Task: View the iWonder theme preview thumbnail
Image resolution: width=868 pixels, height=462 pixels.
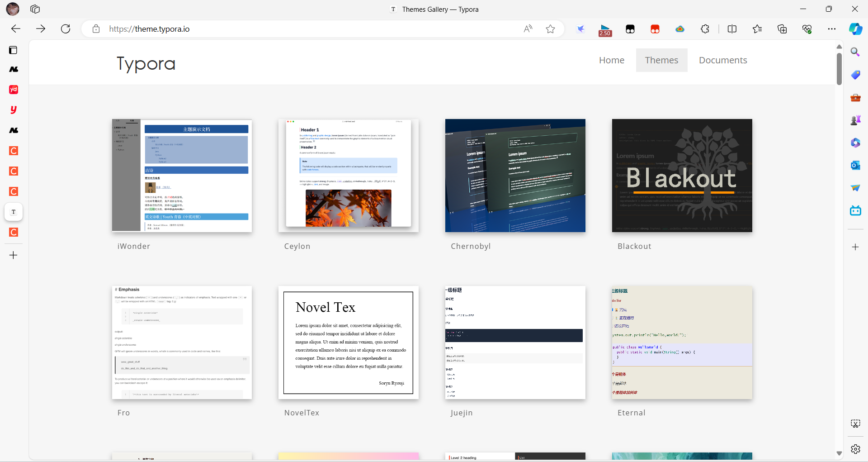Action: (x=182, y=176)
